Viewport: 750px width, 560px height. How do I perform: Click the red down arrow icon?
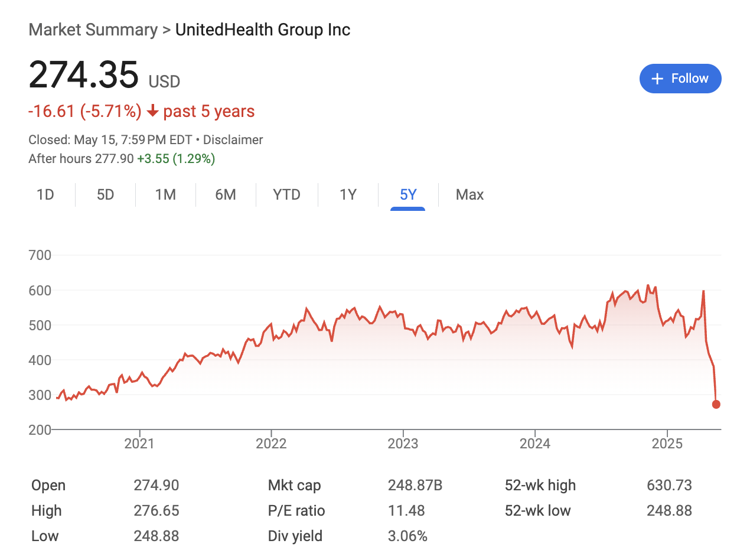click(152, 112)
